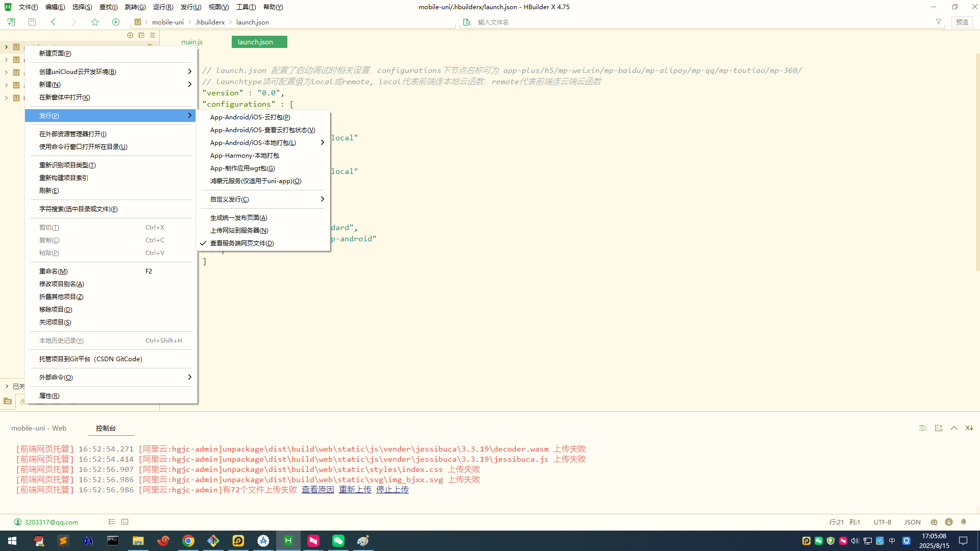Click the Chrome icon on the taskbar
The width and height of the screenshot is (980, 551).
188,541
